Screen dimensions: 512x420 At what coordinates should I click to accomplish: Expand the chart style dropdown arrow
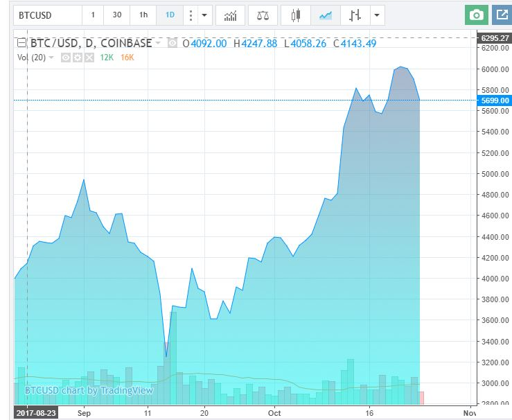[377, 15]
